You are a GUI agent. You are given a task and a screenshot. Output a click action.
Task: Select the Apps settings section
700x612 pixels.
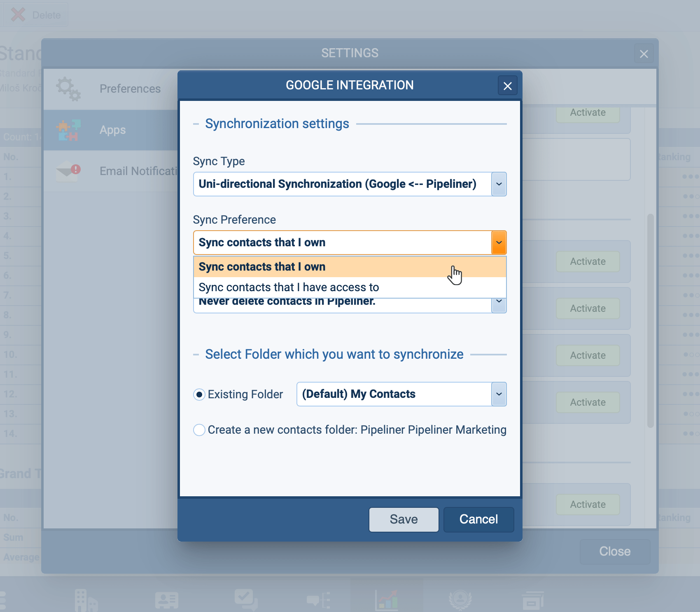112,130
